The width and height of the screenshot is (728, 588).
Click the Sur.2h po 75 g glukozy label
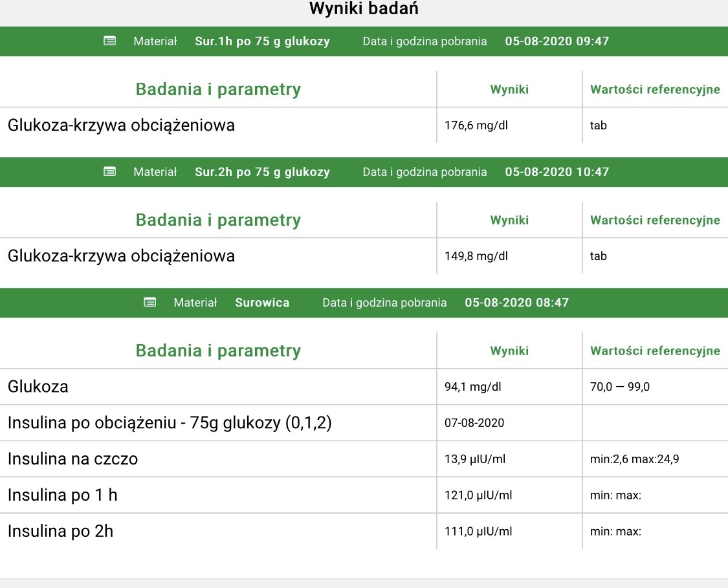coord(262,172)
